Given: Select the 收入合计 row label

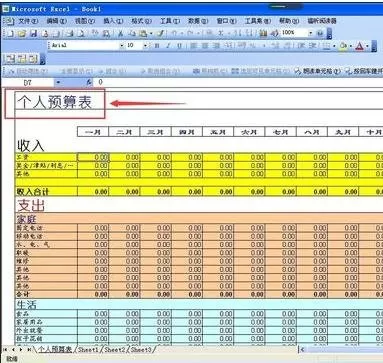Looking at the screenshot, I should [33, 192].
